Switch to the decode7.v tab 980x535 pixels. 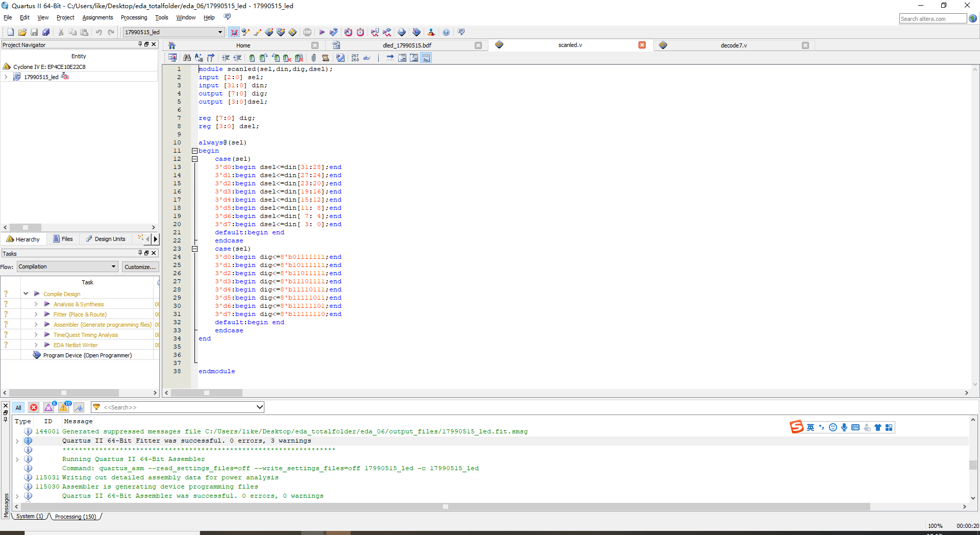733,45
